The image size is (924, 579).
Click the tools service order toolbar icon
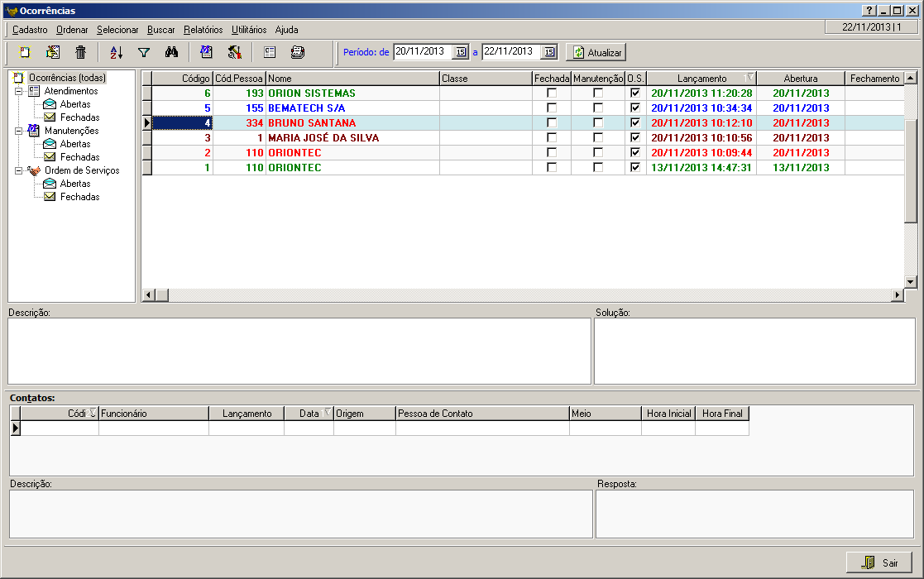tap(235, 52)
